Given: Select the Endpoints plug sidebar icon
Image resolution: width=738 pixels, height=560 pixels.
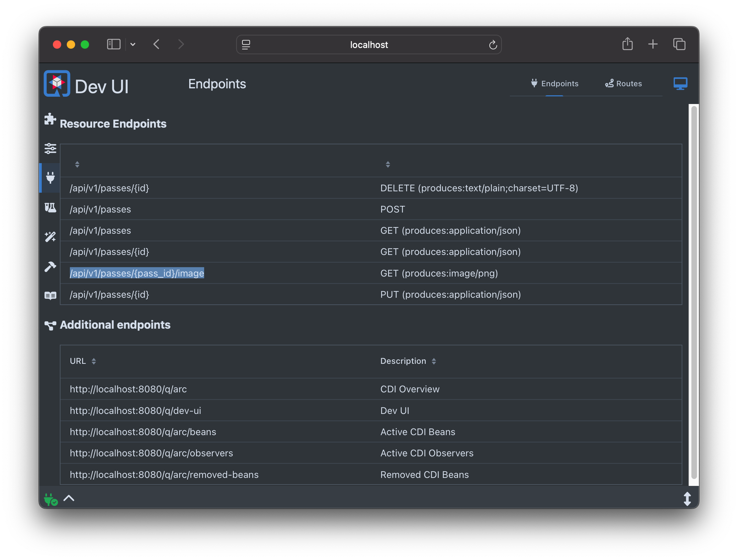Looking at the screenshot, I should pos(50,178).
